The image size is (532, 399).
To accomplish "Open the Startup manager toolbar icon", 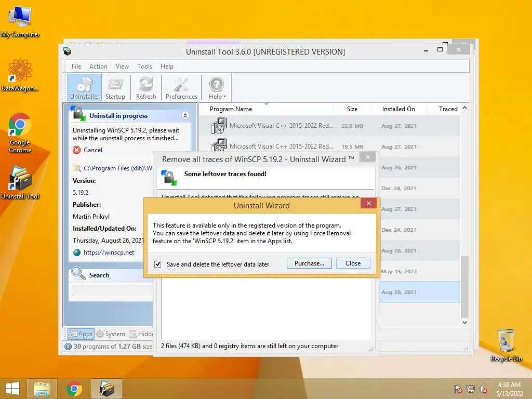I will 115,87.
